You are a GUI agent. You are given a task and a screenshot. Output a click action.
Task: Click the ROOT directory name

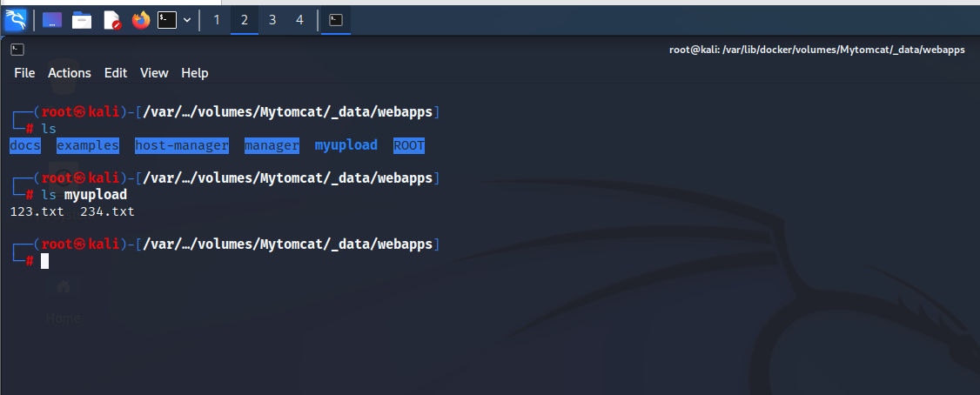[x=409, y=145]
